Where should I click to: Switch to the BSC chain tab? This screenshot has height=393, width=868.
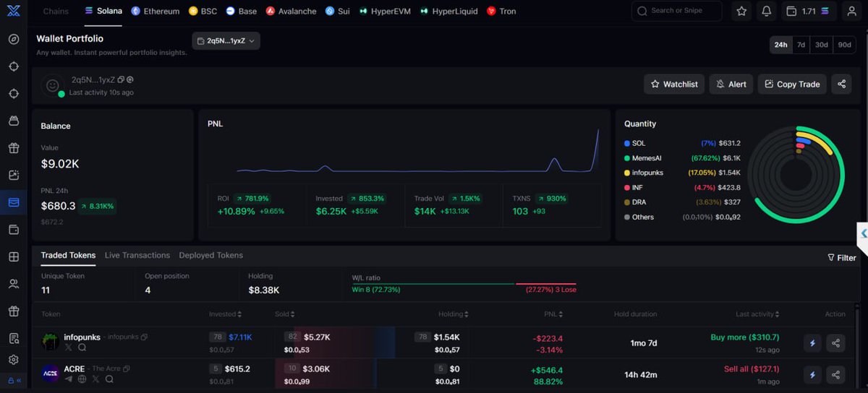[x=203, y=12]
